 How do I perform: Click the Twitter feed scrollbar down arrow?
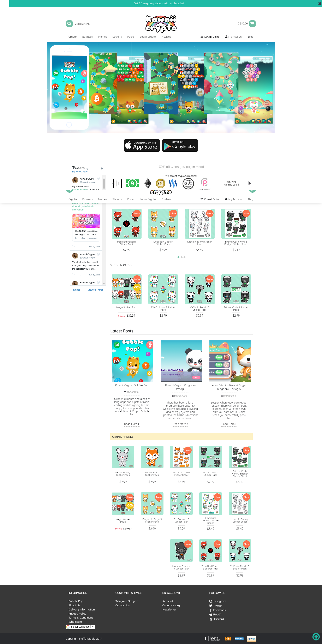point(104,284)
